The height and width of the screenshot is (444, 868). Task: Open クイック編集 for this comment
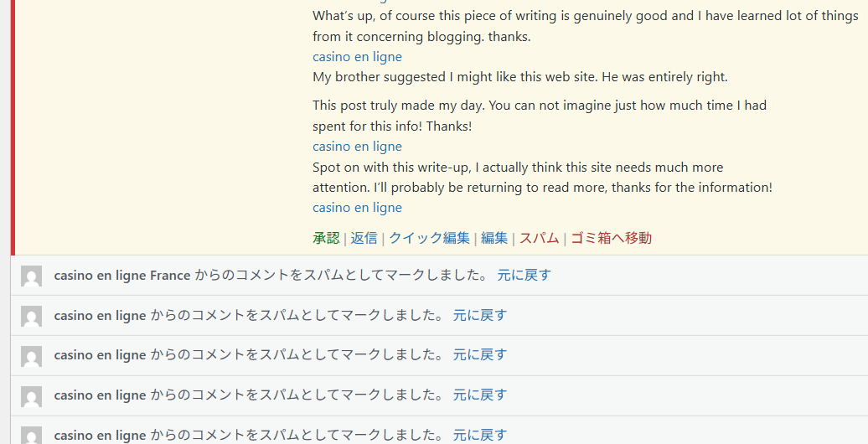pyautogui.click(x=429, y=238)
